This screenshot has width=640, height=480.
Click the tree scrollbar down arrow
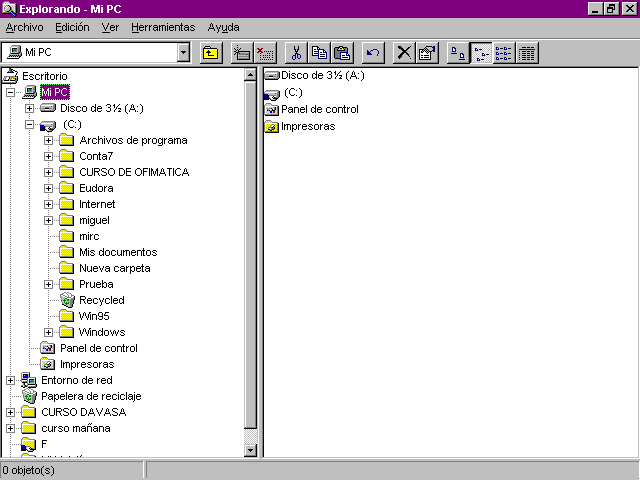tap(250, 450)
